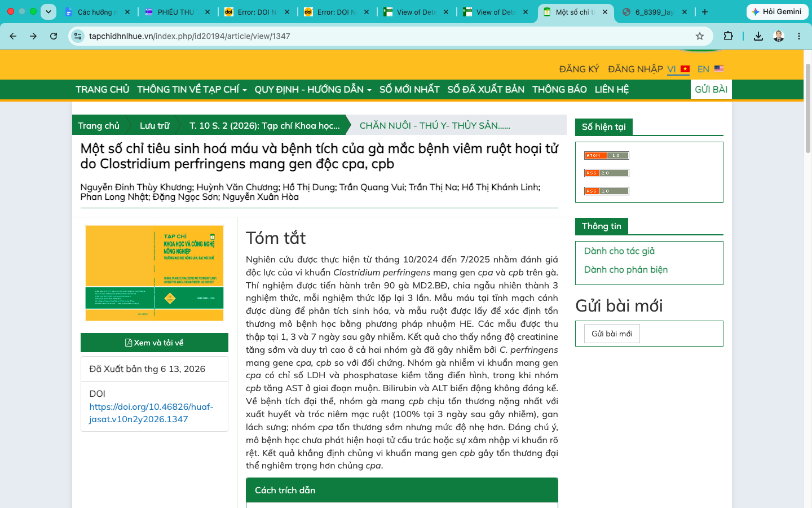Click ĐĂNG KÝ link

(579, 69)
